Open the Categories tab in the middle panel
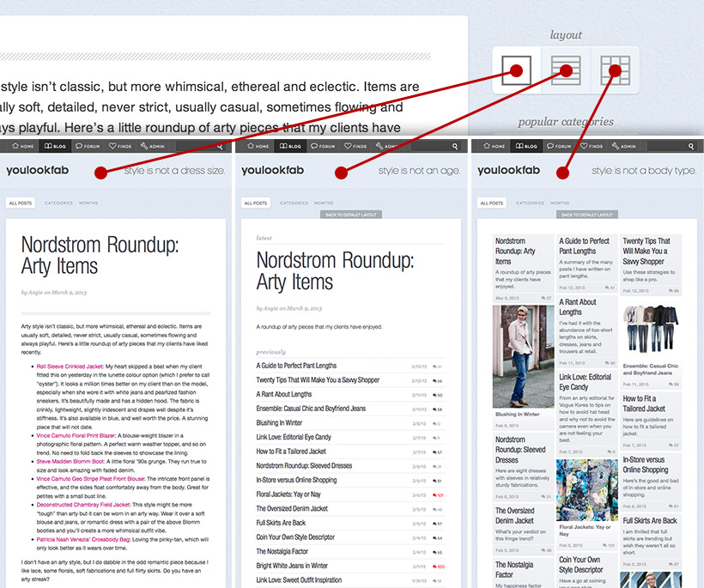Viewport: 704px width, 588px height. point(294,203)
